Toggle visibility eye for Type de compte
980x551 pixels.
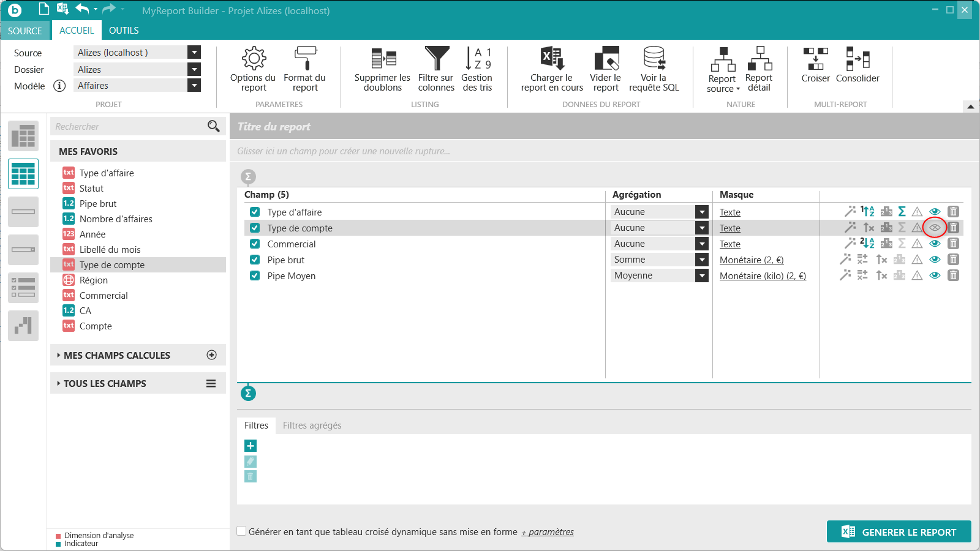tap(935, 228)
